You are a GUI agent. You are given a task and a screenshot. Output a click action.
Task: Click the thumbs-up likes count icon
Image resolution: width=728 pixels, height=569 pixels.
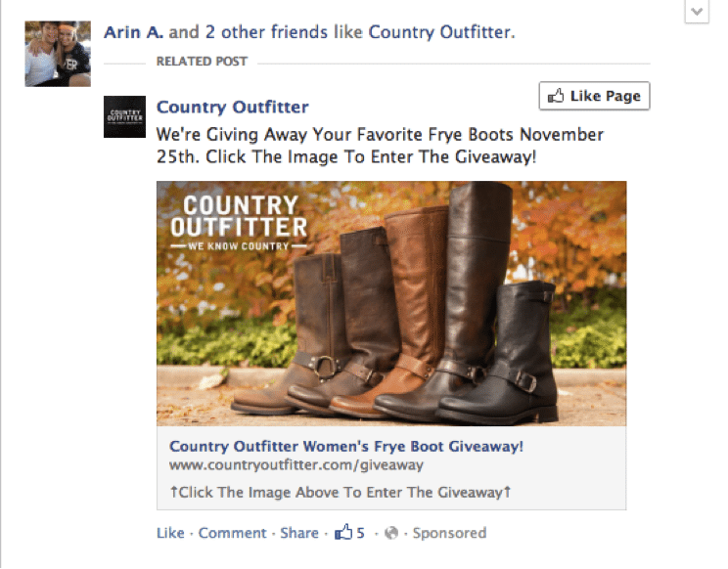(343, 532)
